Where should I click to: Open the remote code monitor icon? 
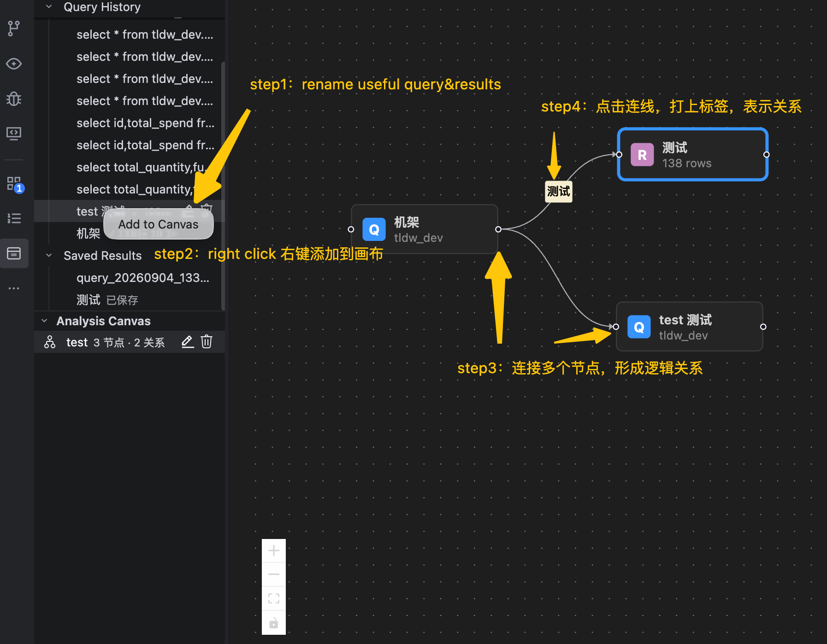(14, 134)
